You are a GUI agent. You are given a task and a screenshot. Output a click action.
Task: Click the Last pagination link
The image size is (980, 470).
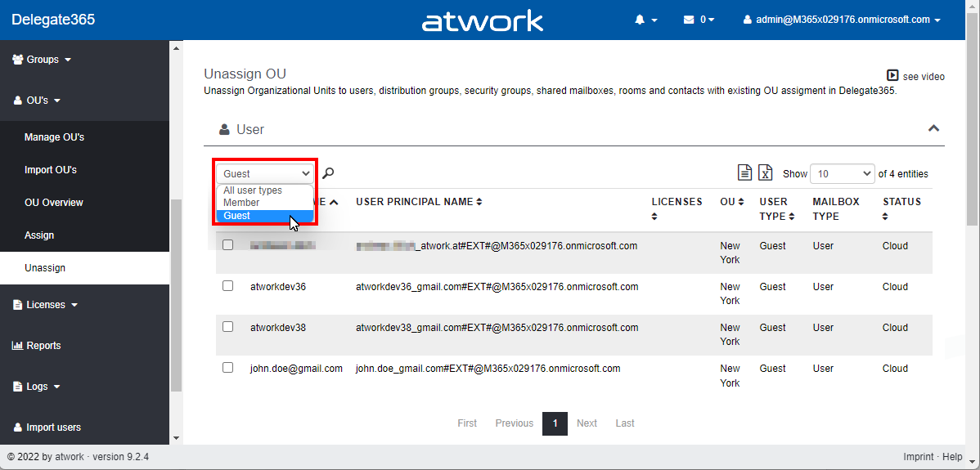pyautogui.click(x=625, y=423)
